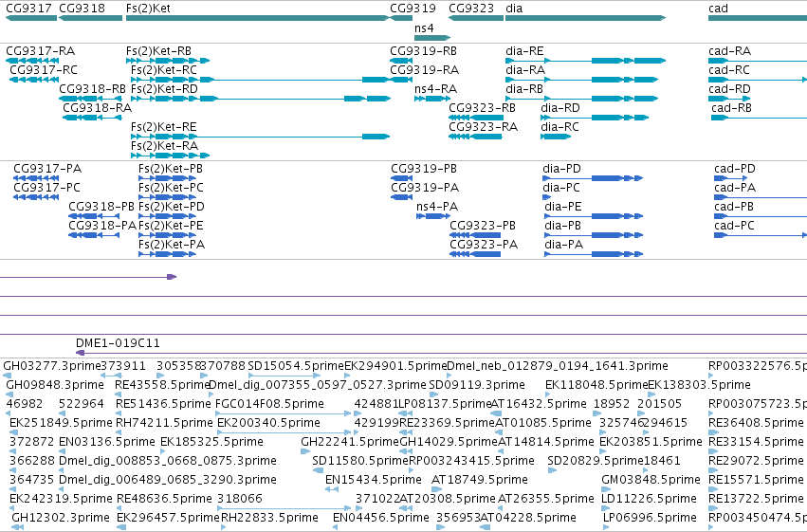Open EST FGC014F08.5prime
The image size is (807, 532).
click(269, 404)
